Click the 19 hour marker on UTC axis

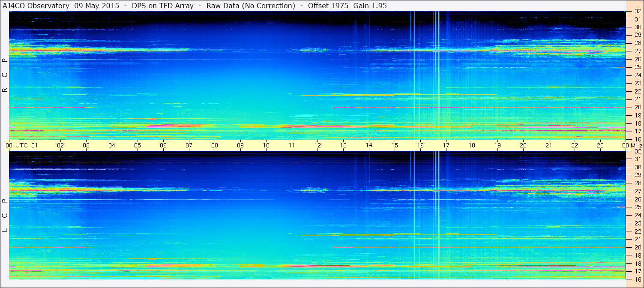(x=497, y=145)
